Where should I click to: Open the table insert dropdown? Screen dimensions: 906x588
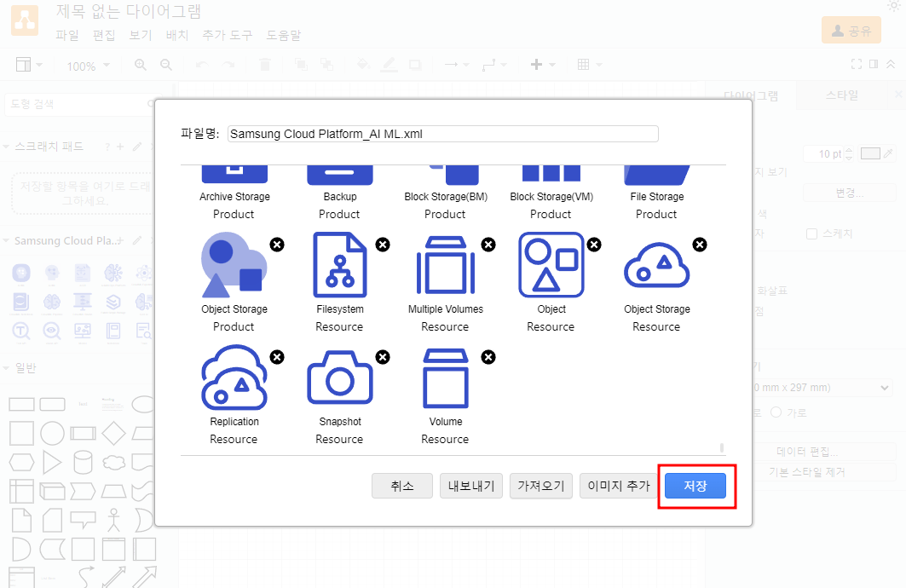tap(589, 65)
